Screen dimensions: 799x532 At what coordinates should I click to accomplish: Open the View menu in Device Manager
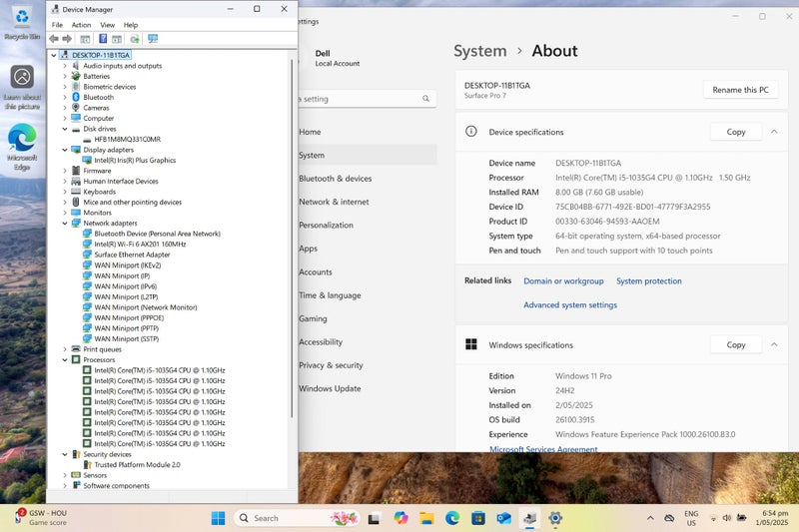pos(107,25)
